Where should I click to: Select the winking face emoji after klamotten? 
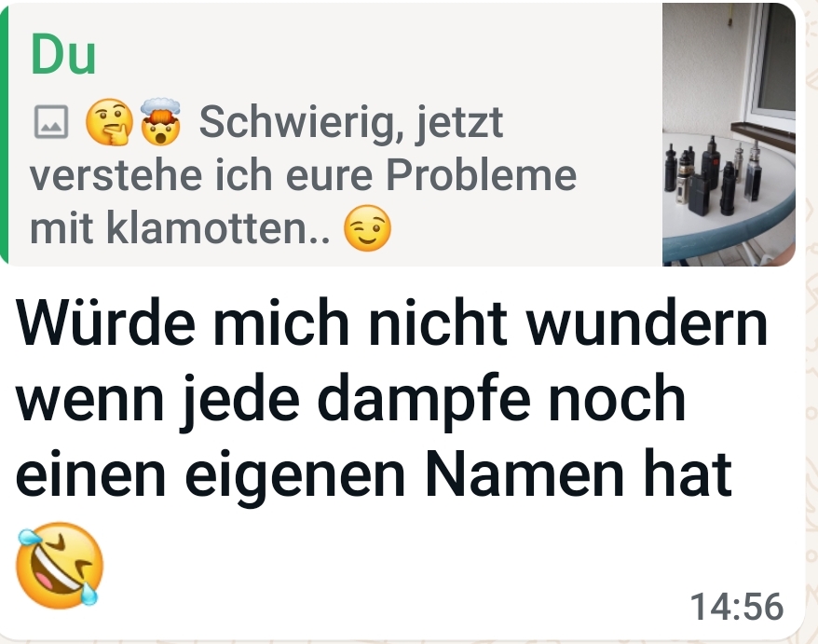(x=367, y=228)
